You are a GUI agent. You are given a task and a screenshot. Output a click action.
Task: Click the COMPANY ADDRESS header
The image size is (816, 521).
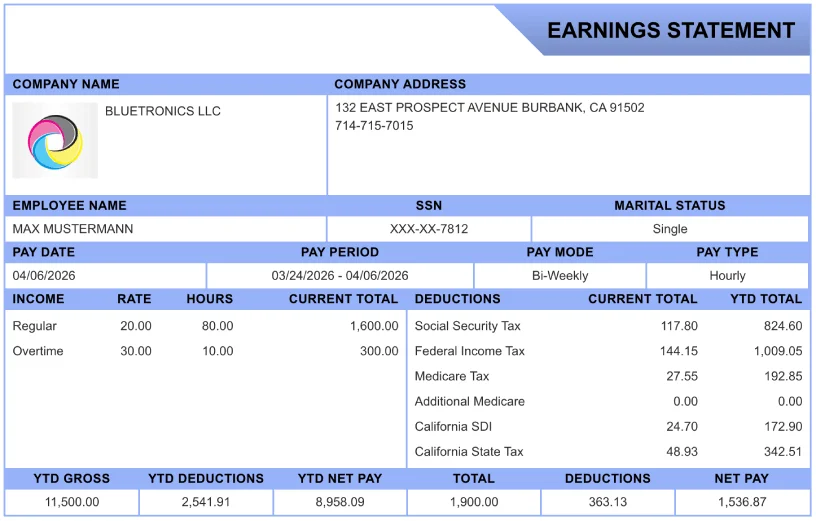click(400, 84)
